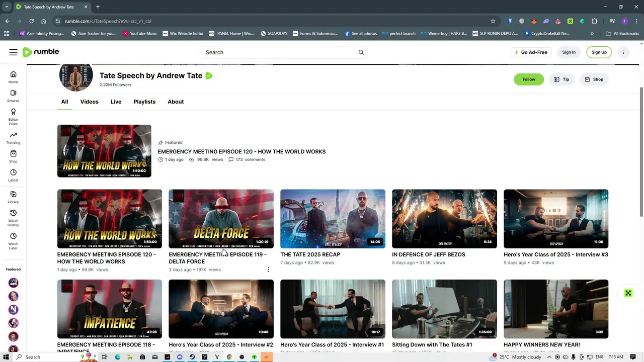Open Home in the left sidebar

point(13,77)
